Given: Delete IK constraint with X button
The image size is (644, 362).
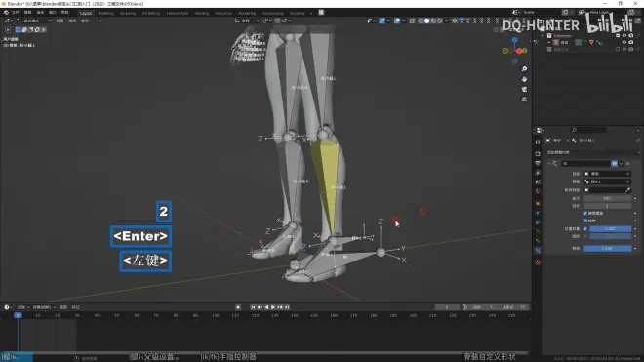Looking at the screenshot, I should point(628,164).
